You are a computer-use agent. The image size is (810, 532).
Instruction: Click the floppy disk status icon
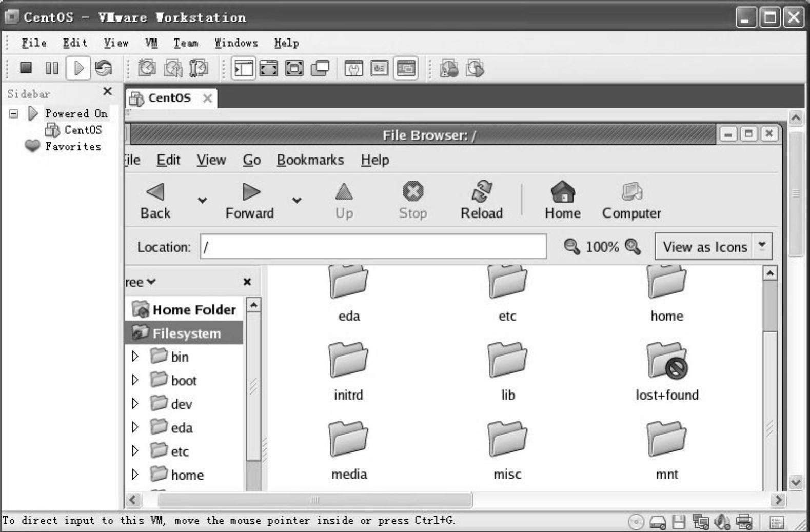point(679,522)
